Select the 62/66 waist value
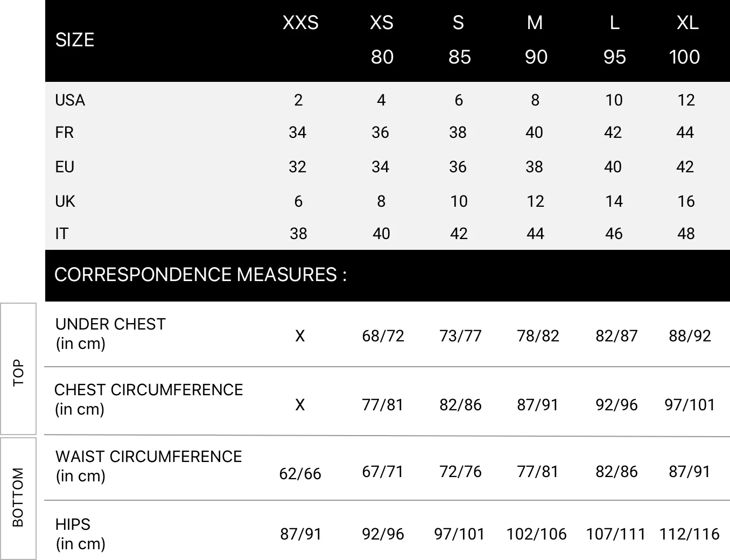Viewport: 730px width, 560px height. pyautogui.click(x=300, y=474)
